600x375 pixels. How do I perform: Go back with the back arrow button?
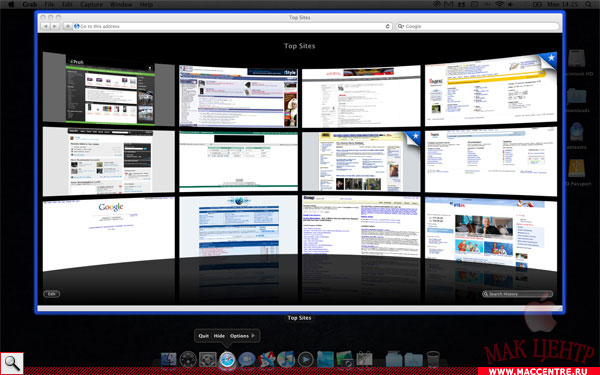point(46,26)
